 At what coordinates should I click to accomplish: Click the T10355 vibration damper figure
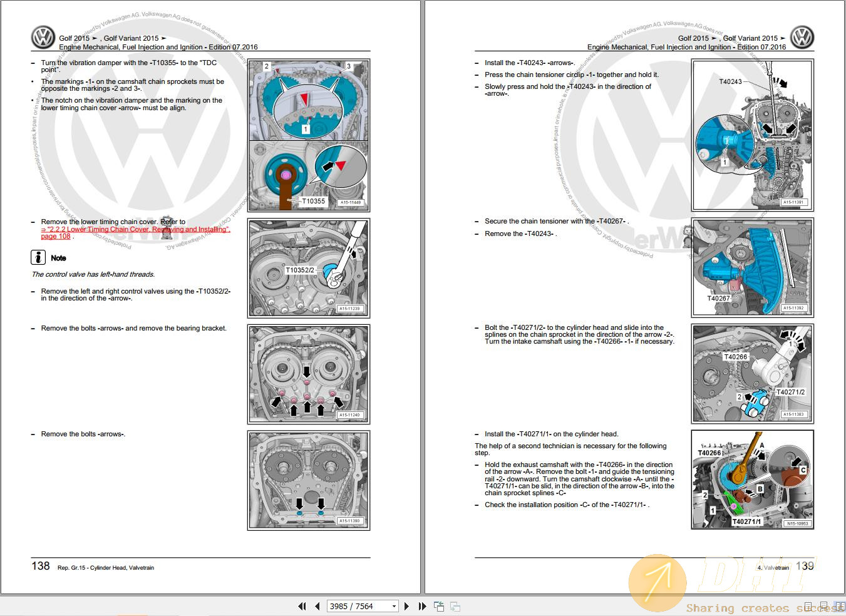[x=309, y=135]
